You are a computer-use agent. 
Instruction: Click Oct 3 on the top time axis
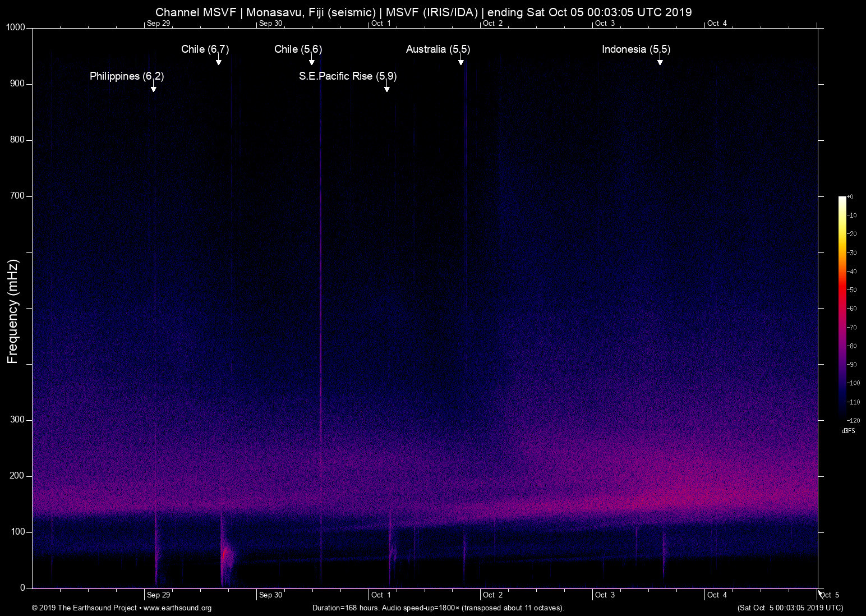pyautogui.click(x=605, y=24)
